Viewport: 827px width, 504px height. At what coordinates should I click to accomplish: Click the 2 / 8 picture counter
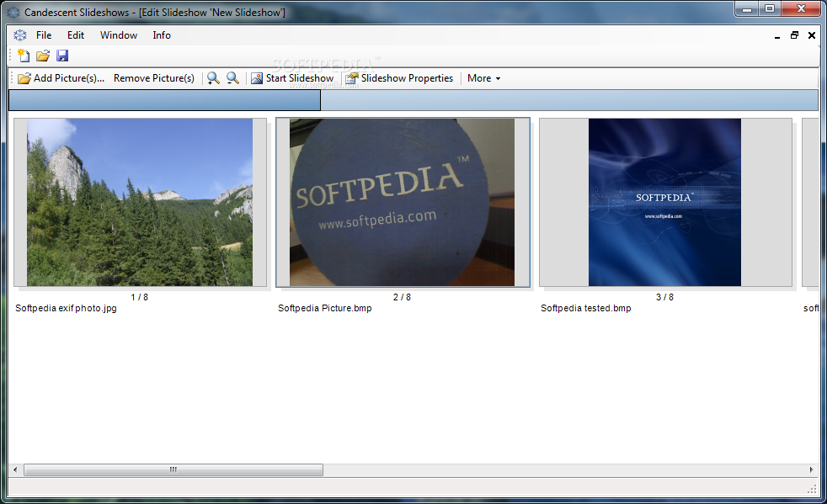402,297
